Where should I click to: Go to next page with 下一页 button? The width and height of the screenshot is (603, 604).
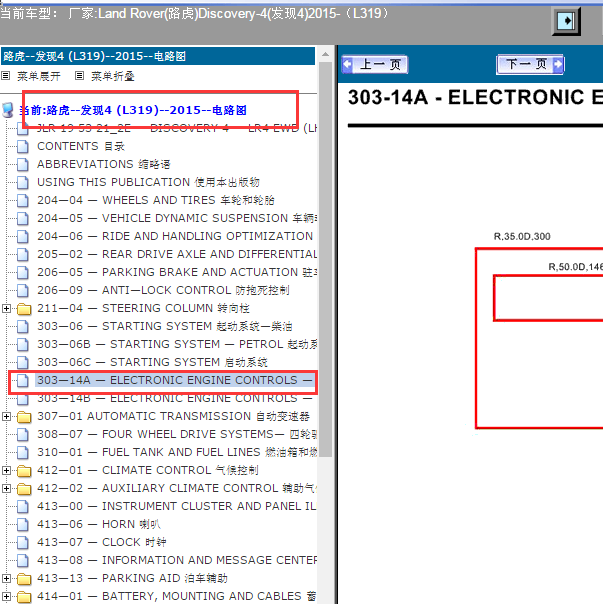[530, 64]
